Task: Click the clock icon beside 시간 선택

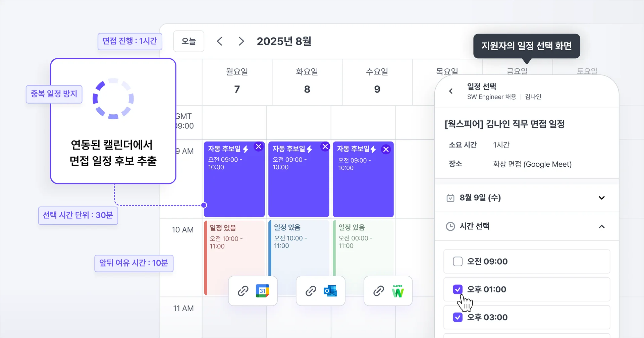Action: [450, 226]
